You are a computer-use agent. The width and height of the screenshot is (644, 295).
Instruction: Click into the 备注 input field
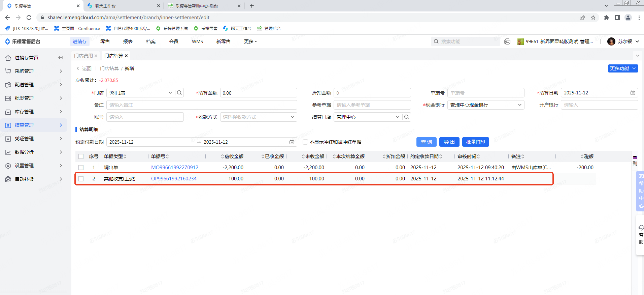pos(201,105)
